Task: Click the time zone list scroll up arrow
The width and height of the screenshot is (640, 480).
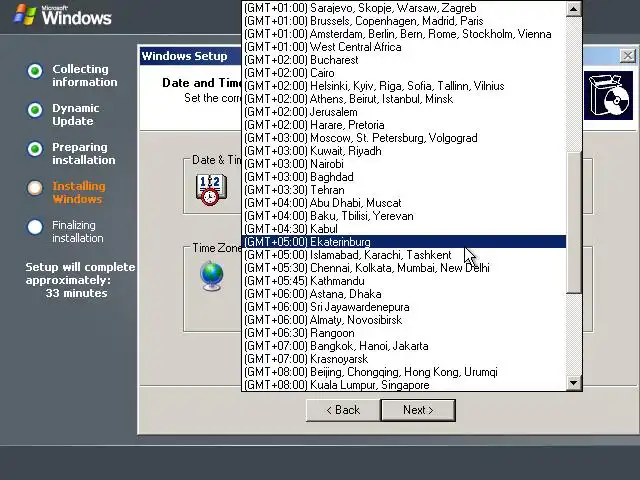Action: coord(573,9)
